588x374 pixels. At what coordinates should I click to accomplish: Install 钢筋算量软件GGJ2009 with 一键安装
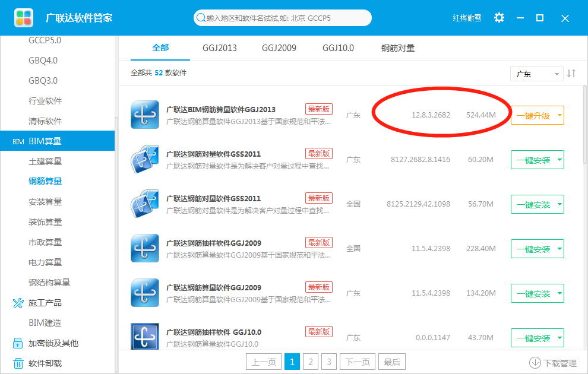click(533, 293)
